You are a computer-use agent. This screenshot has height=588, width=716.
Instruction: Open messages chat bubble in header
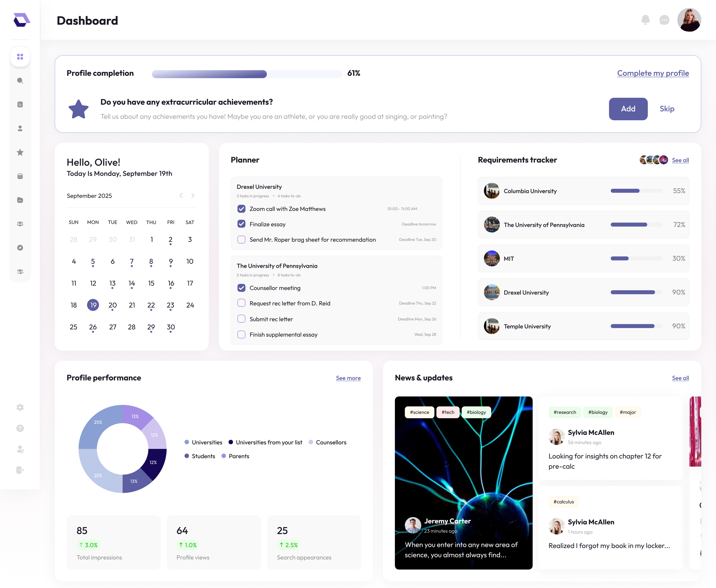665,20
